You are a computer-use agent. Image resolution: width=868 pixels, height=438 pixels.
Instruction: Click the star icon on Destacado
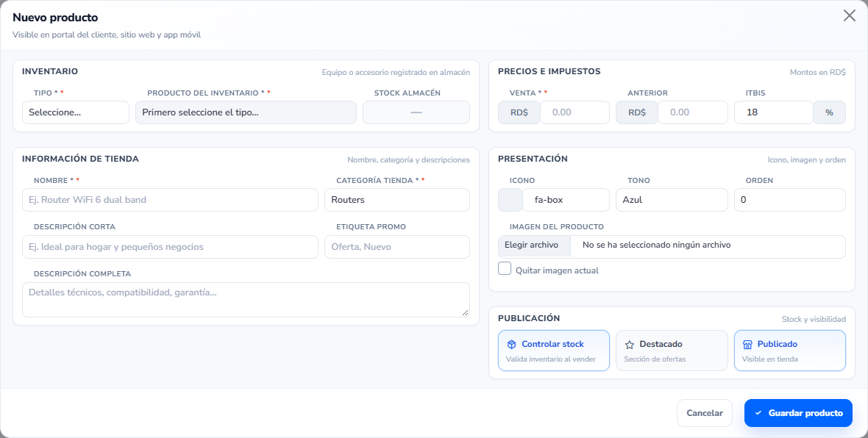[x=630, y=345]
